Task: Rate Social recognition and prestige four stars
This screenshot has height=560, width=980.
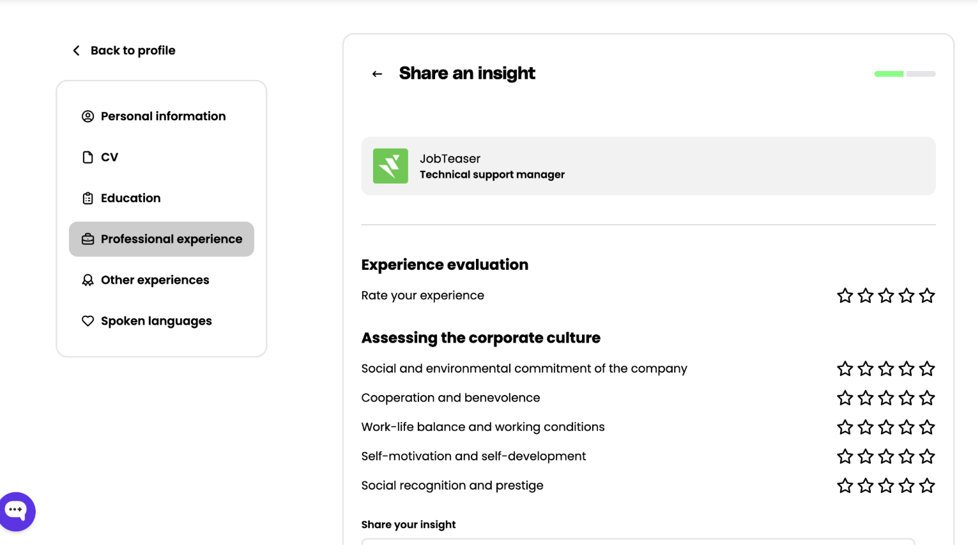Action: [x=907, y=486]
